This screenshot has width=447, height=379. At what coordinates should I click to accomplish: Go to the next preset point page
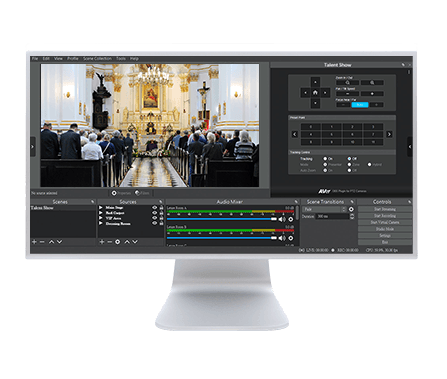click(389, 134)
